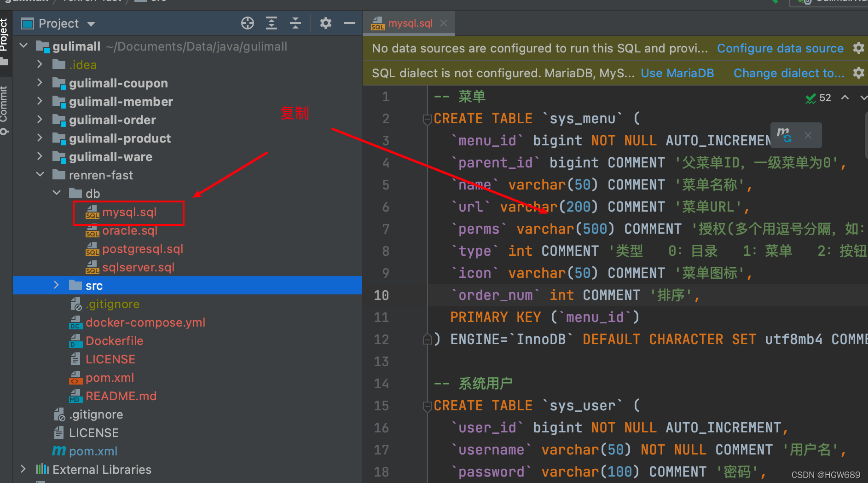Collapse the gulimall root project node
The width and height of the screenshot is (868, 483).
click(24, 46)
